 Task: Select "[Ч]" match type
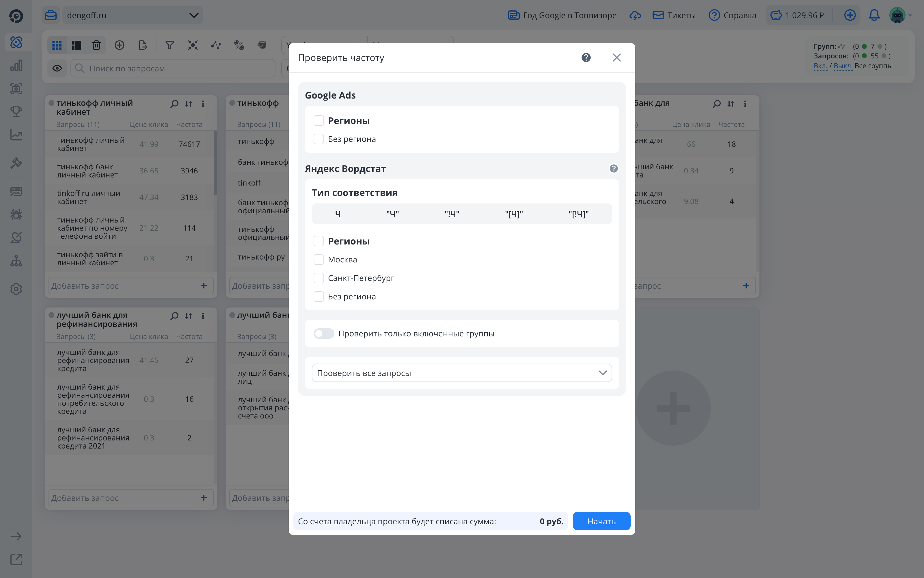point(514,214)
